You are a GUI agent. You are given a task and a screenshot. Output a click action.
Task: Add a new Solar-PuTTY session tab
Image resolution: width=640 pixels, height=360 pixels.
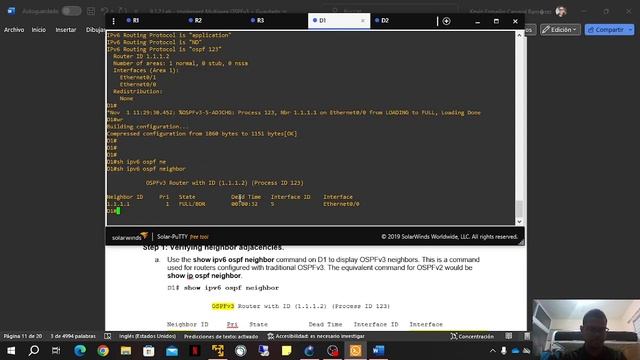(x=446, y=21)
